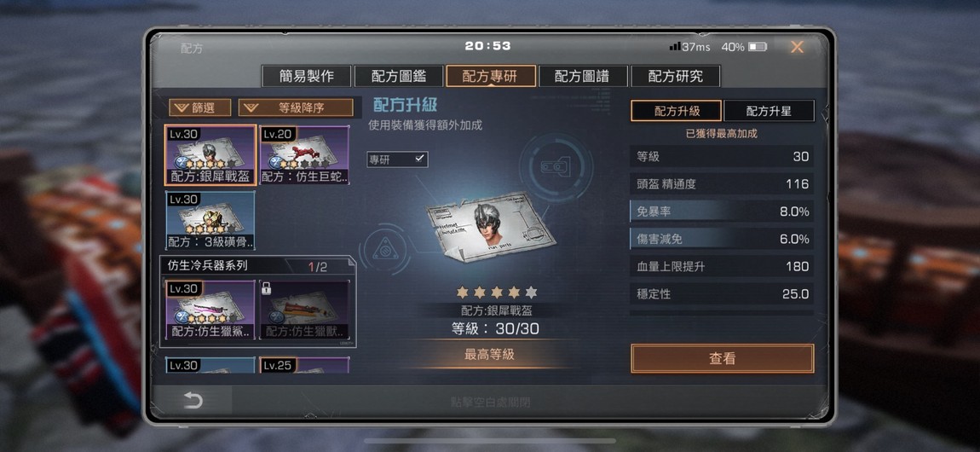
Task: Switch to the 簡易製作 tab
Action: pyautogui.click(x=306, y=76)
